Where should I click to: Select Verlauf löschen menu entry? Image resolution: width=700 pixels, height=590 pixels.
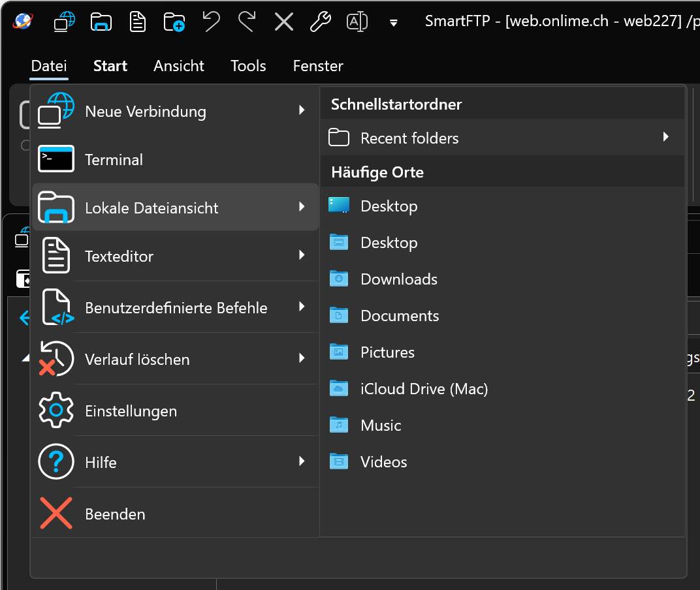click(176, 359)
